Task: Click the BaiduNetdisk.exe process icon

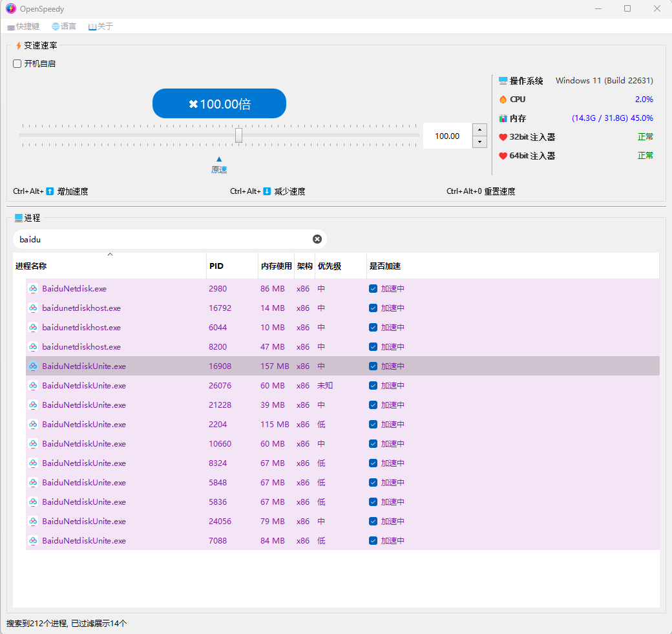Action: point(33,288)
